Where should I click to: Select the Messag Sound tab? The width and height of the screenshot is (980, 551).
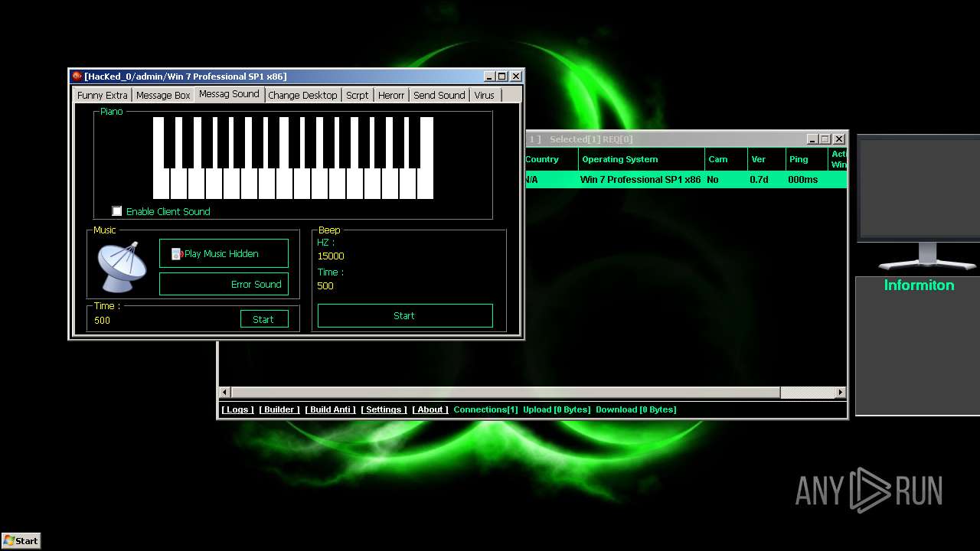coord(229,93)
